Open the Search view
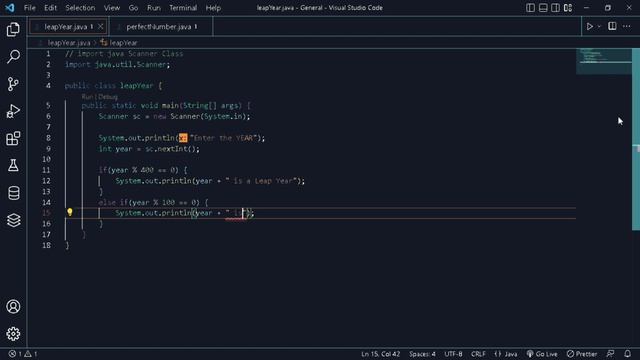Screen dimensions: 640x360 click(x=13, y=56)
